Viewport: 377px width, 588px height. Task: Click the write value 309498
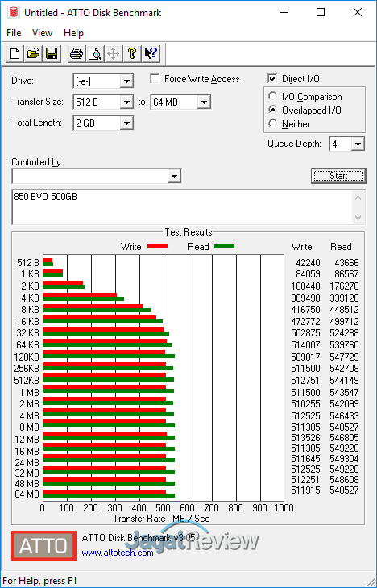coord(306,298)
